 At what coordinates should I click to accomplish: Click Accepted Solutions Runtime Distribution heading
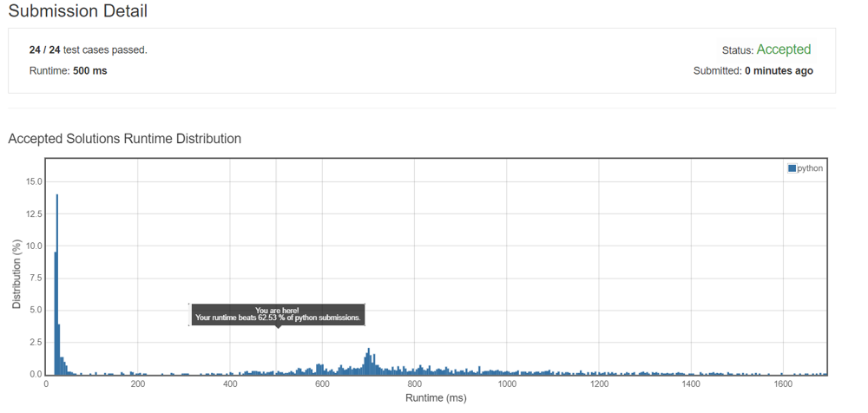(x=124, y=139)
